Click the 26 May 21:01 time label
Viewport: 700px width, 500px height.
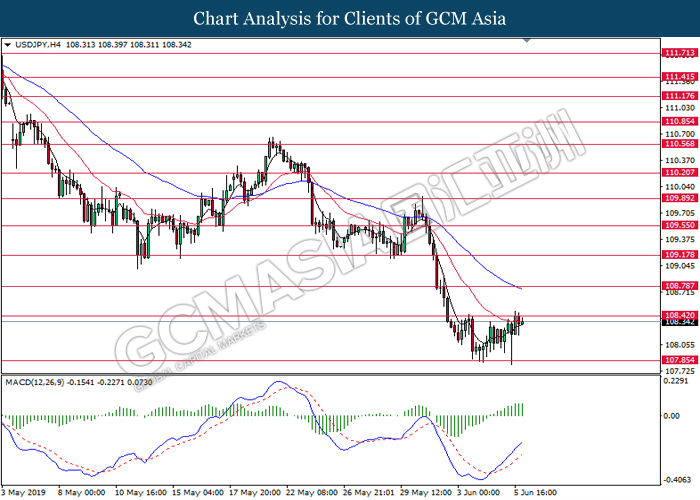coord(369,493)
